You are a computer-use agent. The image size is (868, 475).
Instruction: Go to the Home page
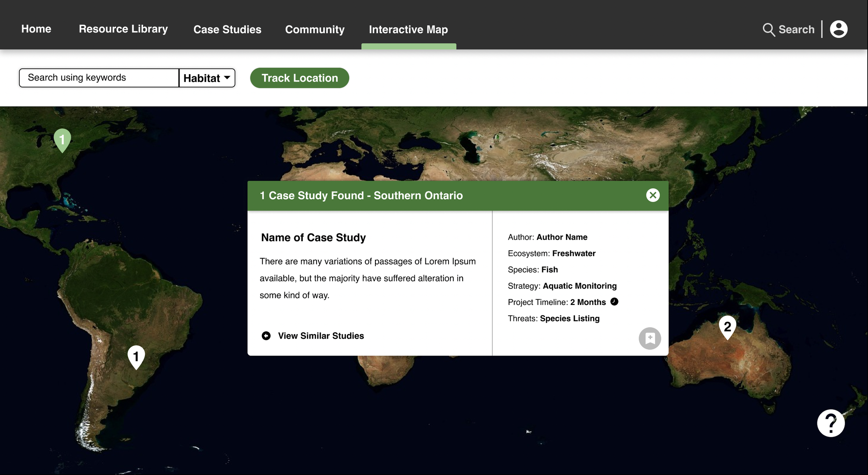[x=36, y=29]
